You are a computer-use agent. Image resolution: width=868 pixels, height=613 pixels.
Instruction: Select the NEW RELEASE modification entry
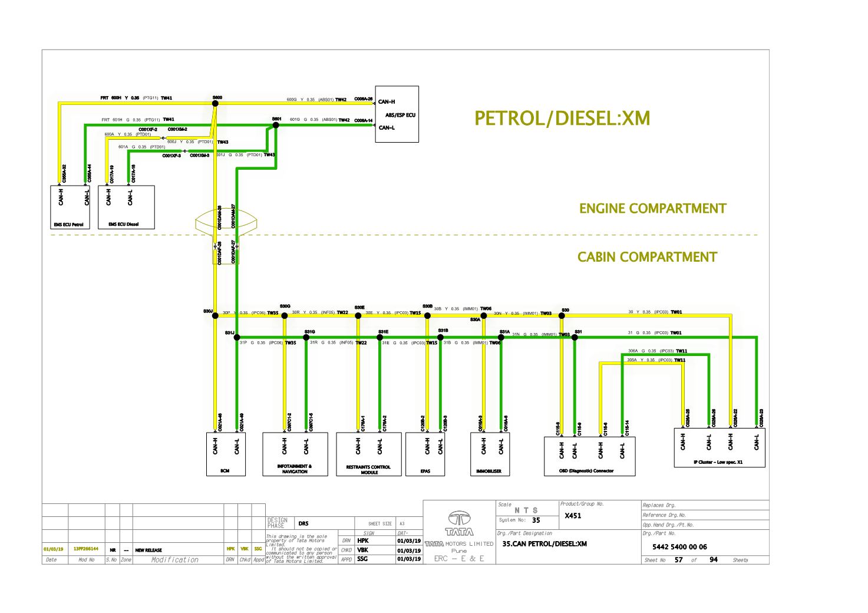tap(148, 550)
